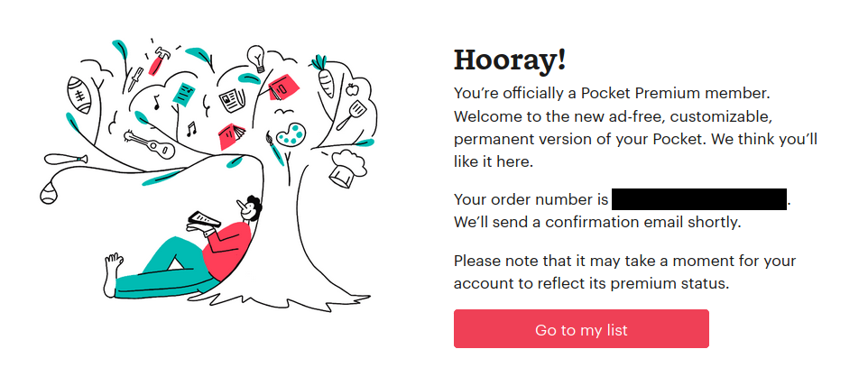Click the baseball hanging from the branch
The image size is (868, 386).
point(49,195)
